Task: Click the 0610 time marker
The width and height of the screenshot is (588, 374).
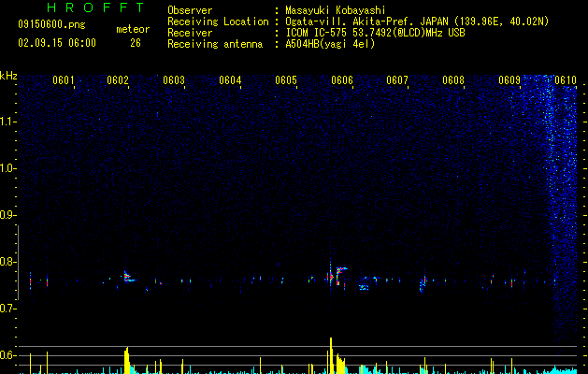Action: (x=566, y=80)
